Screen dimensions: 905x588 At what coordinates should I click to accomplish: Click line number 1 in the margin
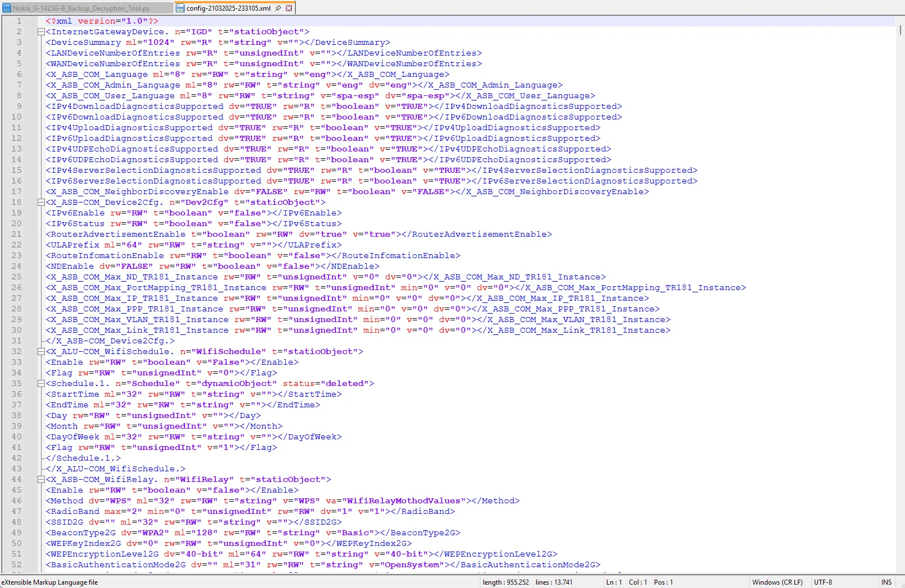tap(19, 21)
